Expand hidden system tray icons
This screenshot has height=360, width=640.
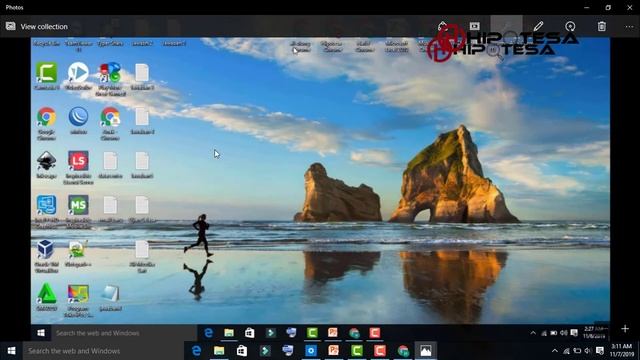pos(554,351)
